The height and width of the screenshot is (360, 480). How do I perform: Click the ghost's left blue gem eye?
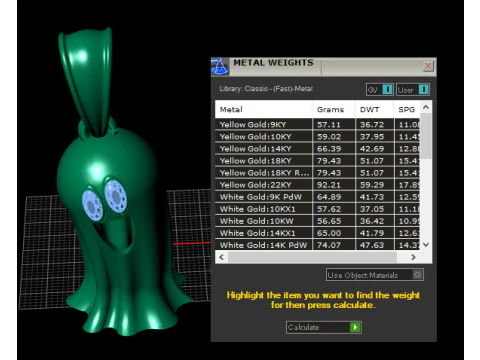pos(92,205)
